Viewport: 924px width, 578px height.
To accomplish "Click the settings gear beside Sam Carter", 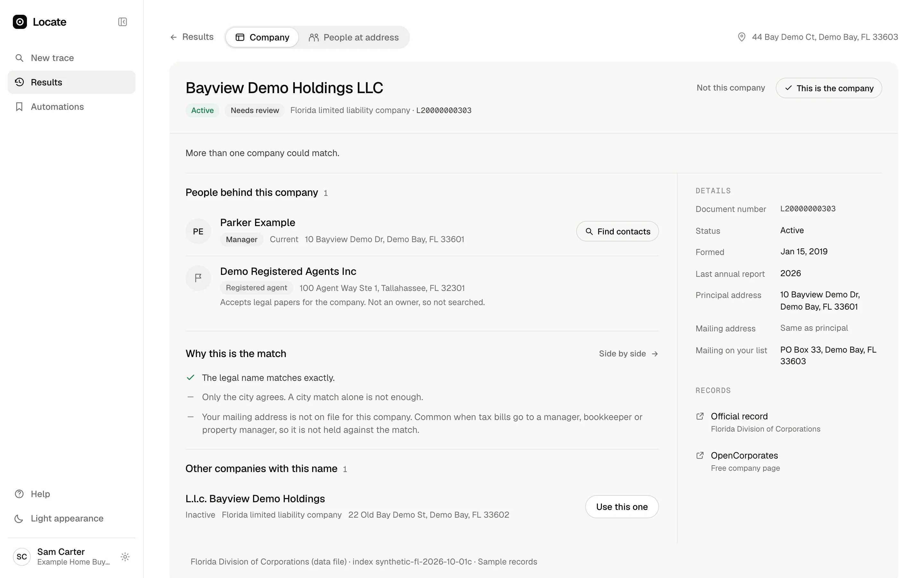I will click(125, 556).
